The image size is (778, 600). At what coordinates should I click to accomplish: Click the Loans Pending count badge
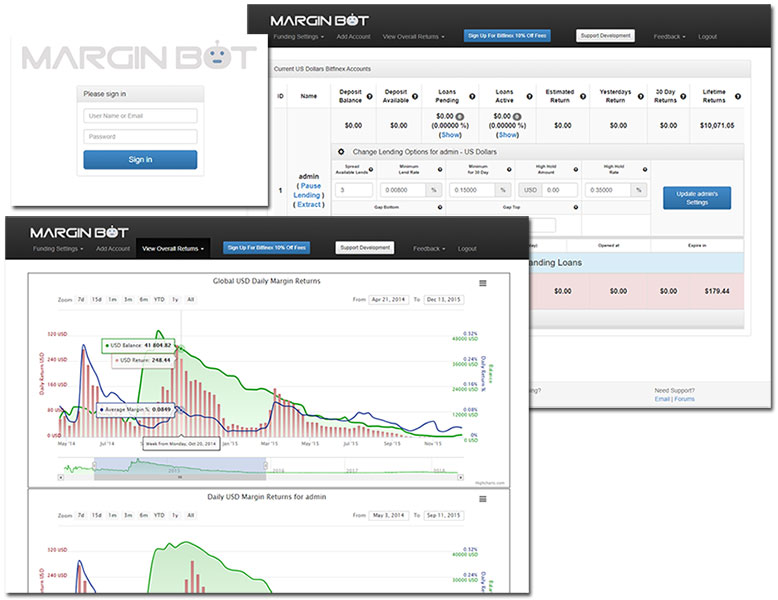click(459, 117)
